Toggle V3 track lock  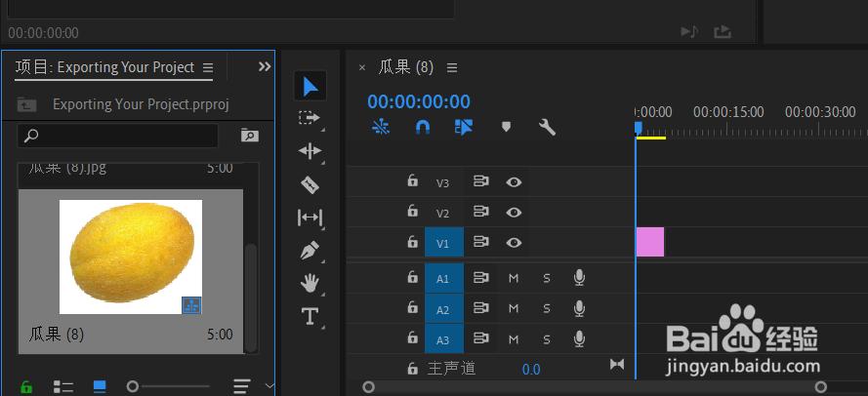(x=412, y=181)
